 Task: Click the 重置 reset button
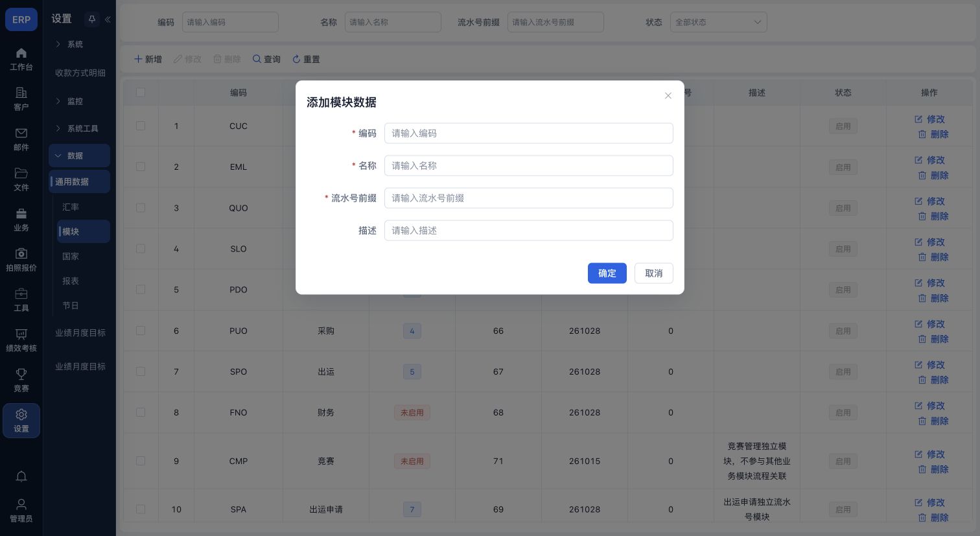point(306,59)
